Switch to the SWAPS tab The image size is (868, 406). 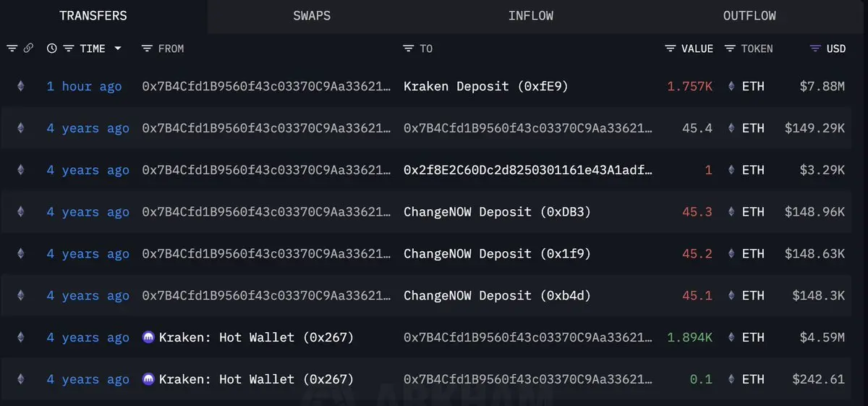click(x=312, y=16)
